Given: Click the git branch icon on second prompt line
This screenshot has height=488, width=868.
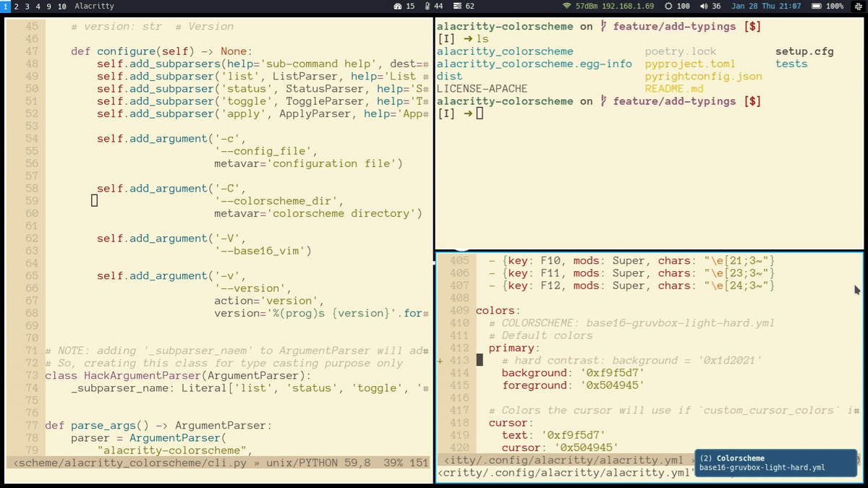Looking at the screenshot, I should [x=604, y=101].
